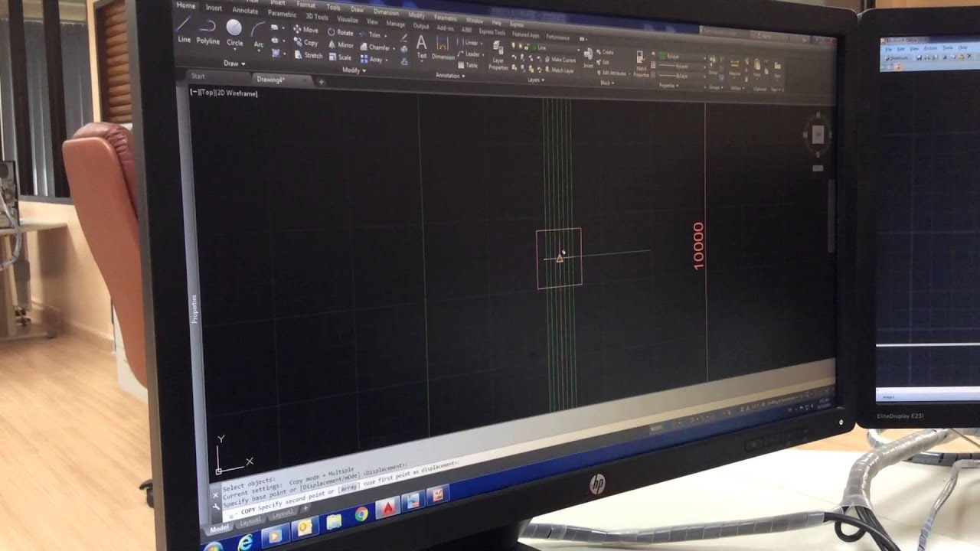Select the Text annotation tool
Screen dimensions: 980x551
click(421, 47)
